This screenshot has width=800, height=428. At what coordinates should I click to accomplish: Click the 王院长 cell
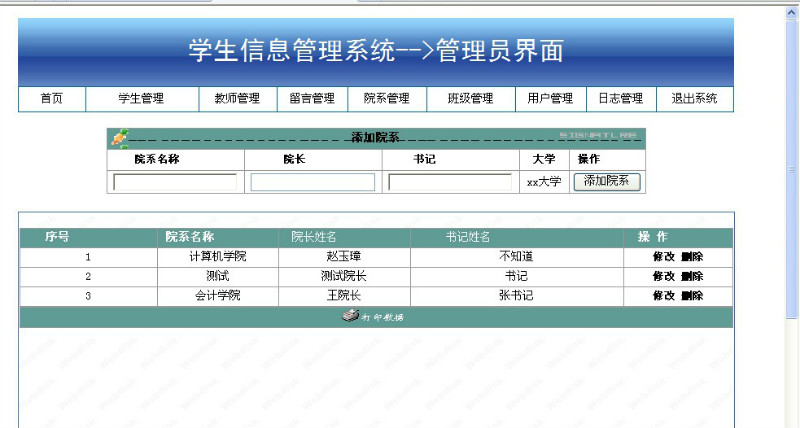pyautogui.click(x=344, y=296)
